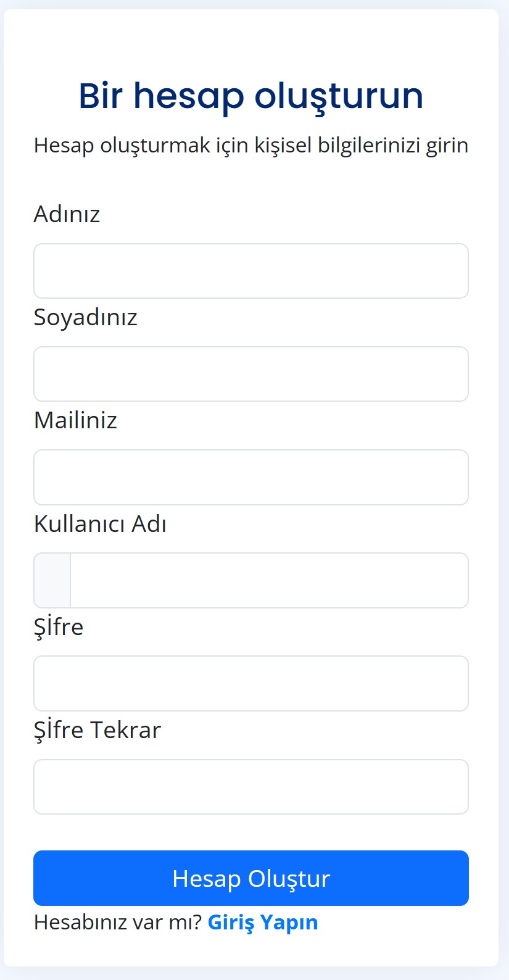Click the "Hesabınız var mı?" text

click(117, 922)
